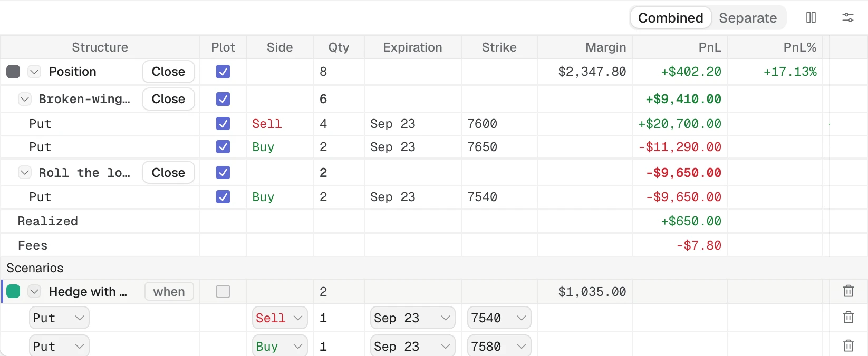868x356 pixels.
Task: Select the Realized row label
Action: pyautogui.click(x=48, y=221)
